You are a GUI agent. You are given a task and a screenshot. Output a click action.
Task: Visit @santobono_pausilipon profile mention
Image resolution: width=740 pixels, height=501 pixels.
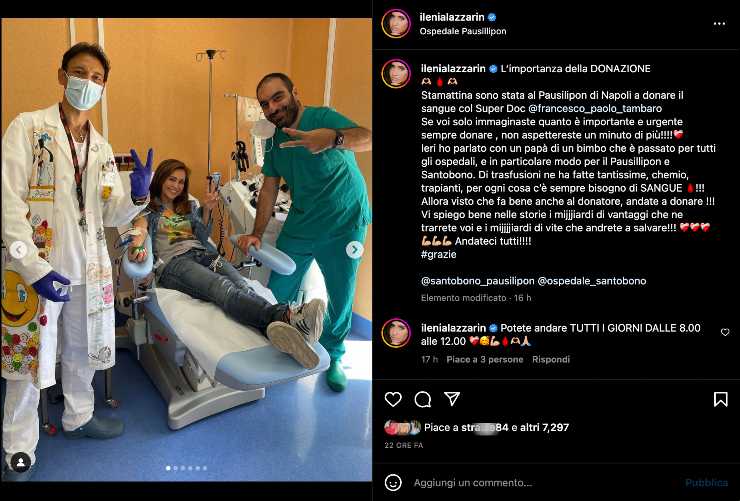point(478,281)
